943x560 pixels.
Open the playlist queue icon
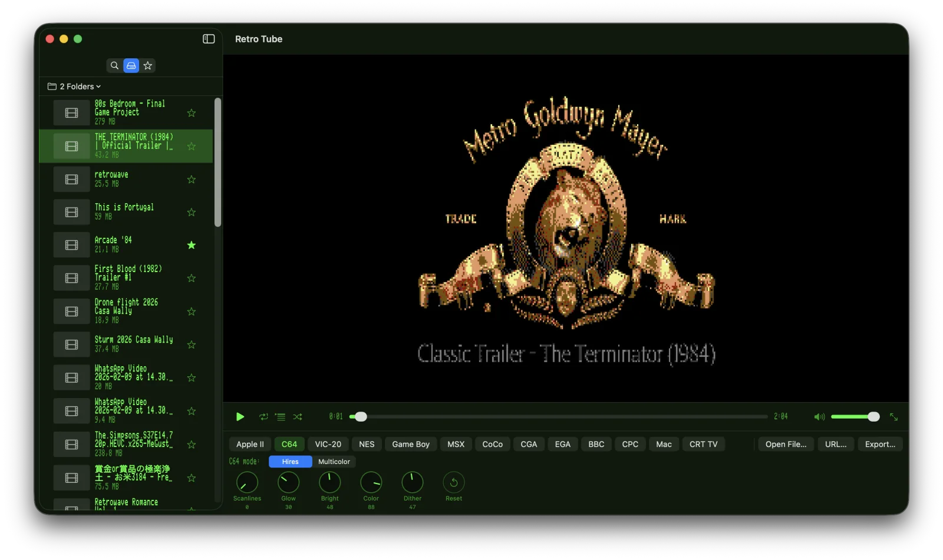(281, 417)
